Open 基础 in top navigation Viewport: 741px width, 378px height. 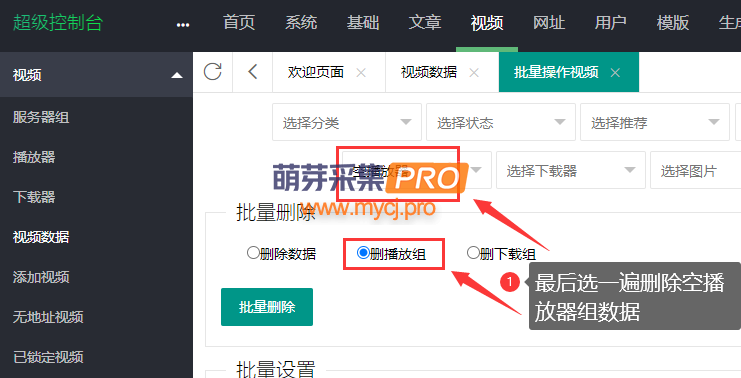pyautogui.click(x=363, y=23)
